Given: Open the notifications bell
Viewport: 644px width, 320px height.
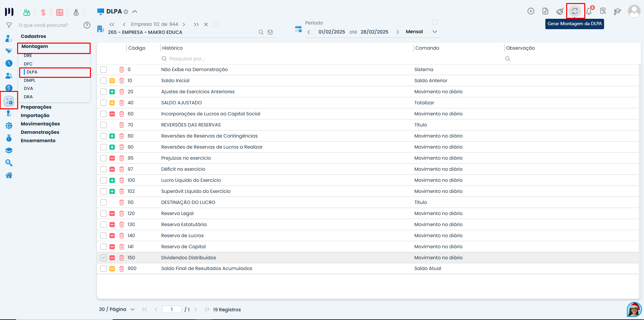Looking at the screenshot, I should [589, 12].
